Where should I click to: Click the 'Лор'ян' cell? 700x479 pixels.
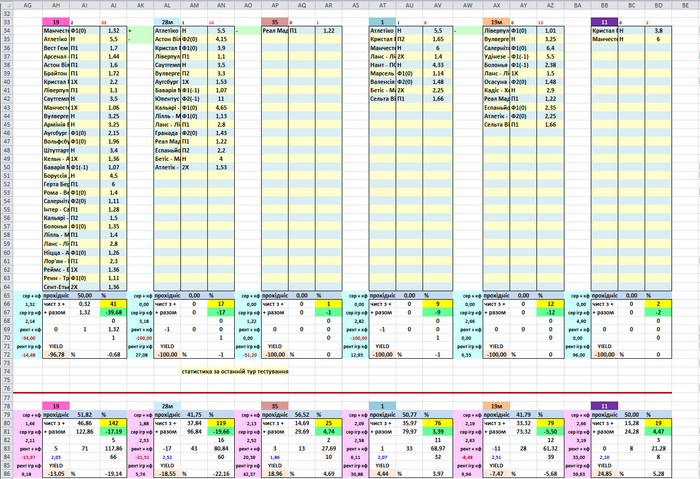point(56,261)
